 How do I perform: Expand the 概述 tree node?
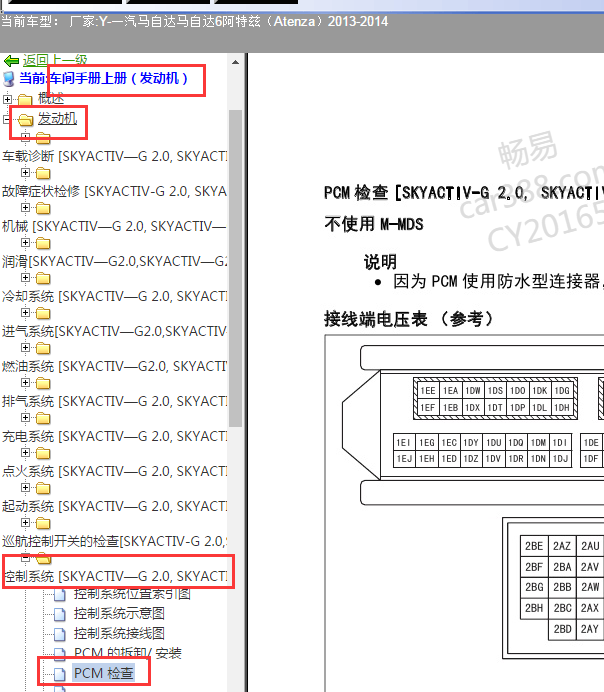coord(7,99)
